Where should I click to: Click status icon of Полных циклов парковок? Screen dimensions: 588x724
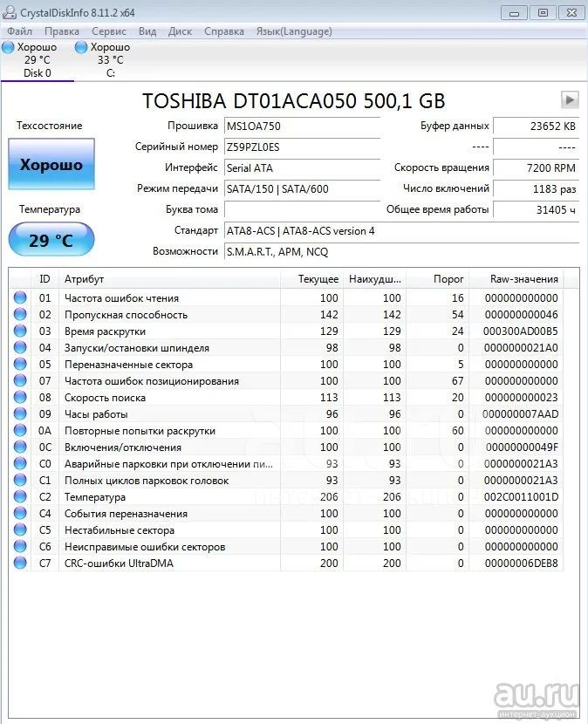20,481
